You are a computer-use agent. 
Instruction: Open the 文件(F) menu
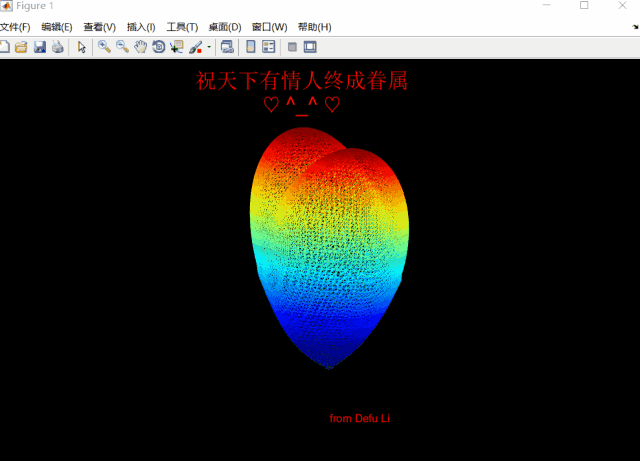coord(15,27)
